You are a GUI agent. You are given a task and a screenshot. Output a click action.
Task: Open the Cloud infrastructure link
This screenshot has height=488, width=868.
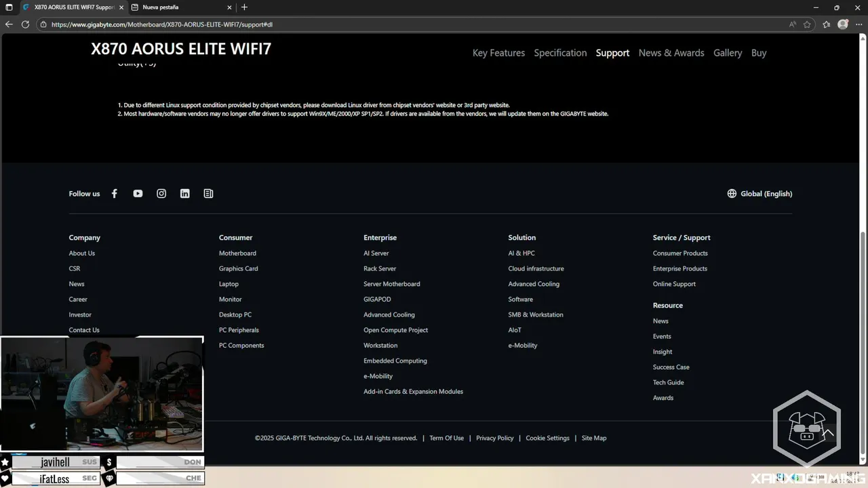point(536,268)
